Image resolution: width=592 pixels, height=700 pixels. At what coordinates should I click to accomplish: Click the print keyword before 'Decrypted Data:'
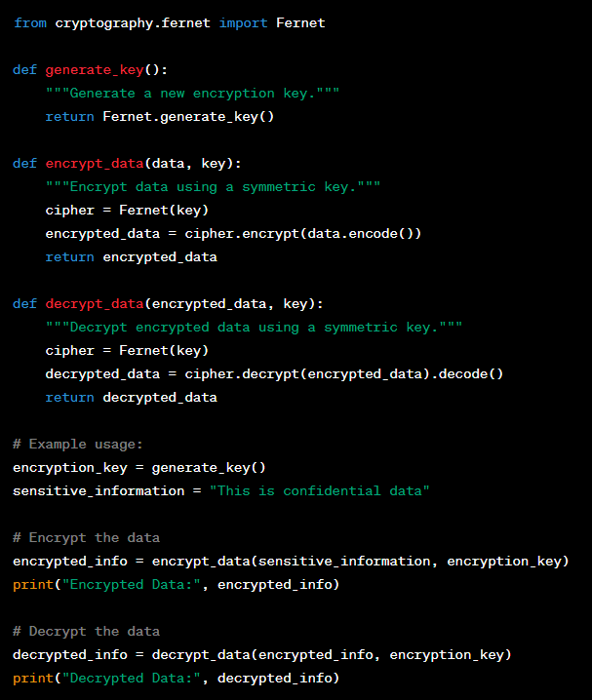click(33, 679)
